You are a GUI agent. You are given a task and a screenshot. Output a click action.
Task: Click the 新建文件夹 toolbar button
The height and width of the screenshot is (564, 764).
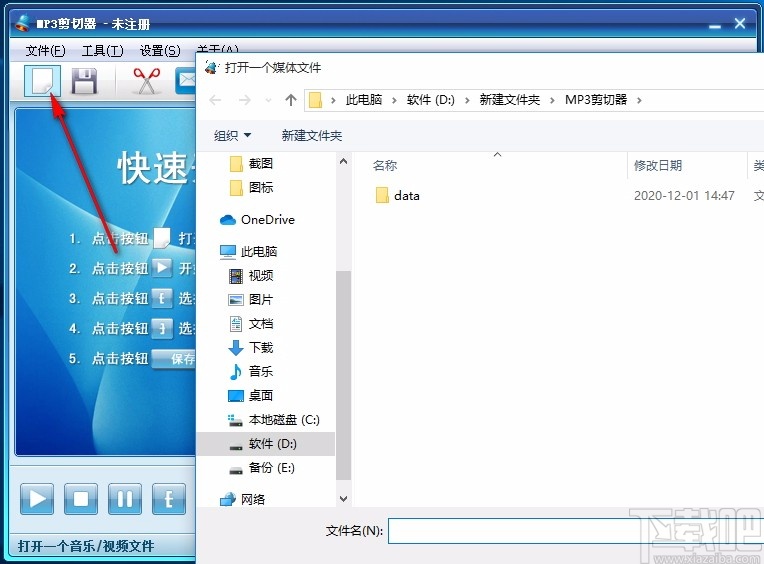coord(312,135)
